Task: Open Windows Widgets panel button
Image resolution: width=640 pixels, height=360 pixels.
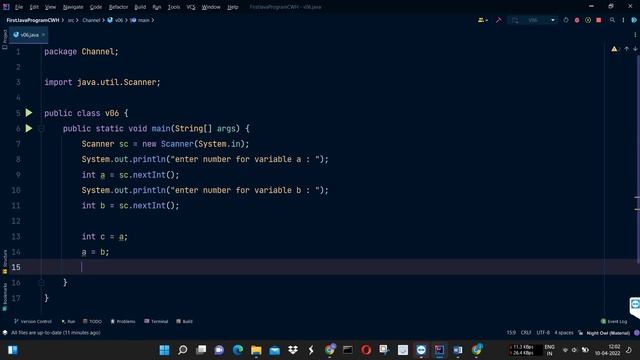Action: click(13, 350)
